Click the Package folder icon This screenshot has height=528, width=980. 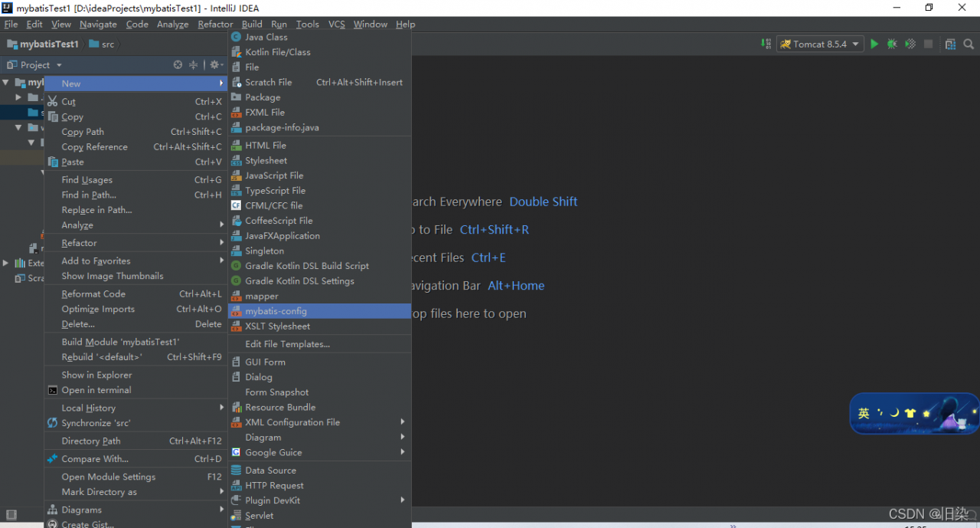(x=237, y=97)
